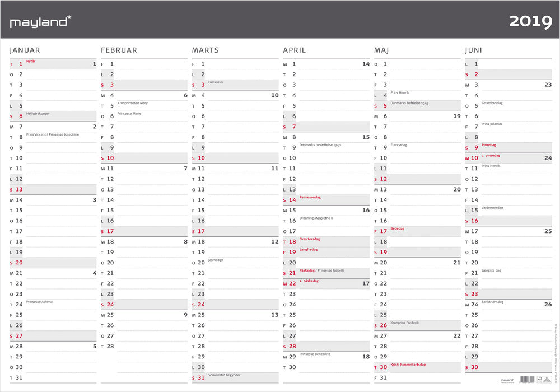Select the Nytår label on January 1

click(31, 62)
